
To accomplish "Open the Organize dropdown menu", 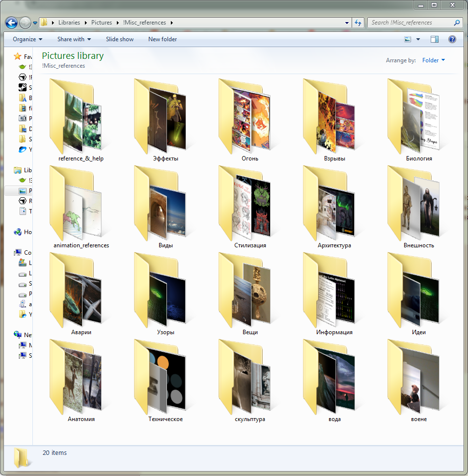I will (x=28, y=39).
